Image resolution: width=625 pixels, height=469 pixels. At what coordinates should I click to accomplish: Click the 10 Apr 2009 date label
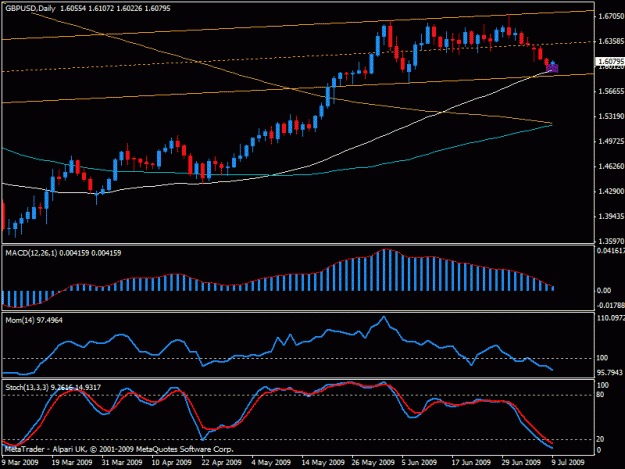171,462
